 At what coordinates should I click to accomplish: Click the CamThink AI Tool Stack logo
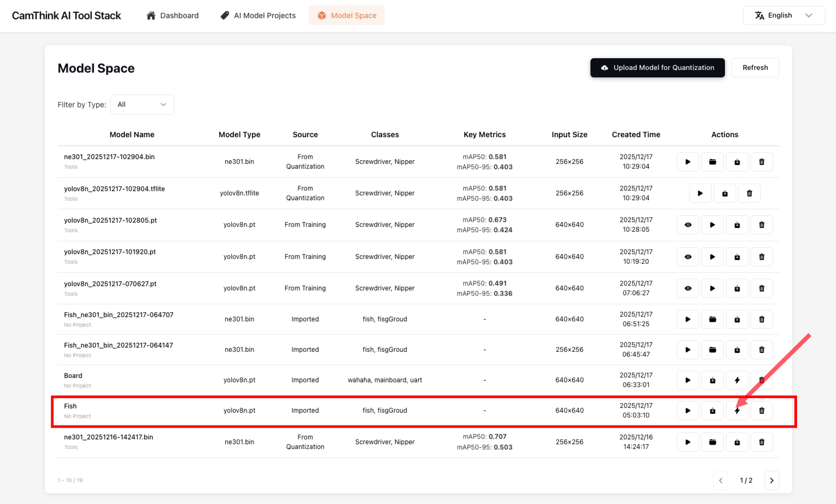point(67,15)
